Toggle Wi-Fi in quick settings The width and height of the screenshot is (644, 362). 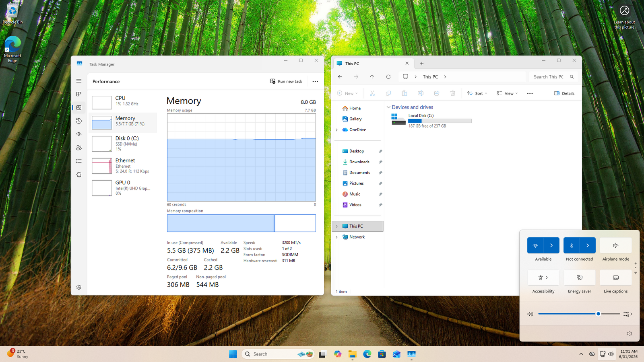click(x=535, y=245)
